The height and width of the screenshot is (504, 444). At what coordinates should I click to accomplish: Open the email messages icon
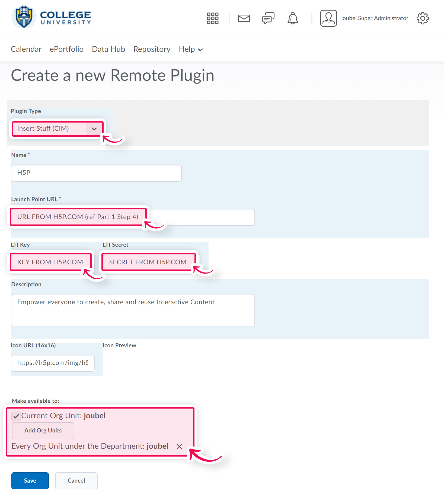(x=244, y=18)
